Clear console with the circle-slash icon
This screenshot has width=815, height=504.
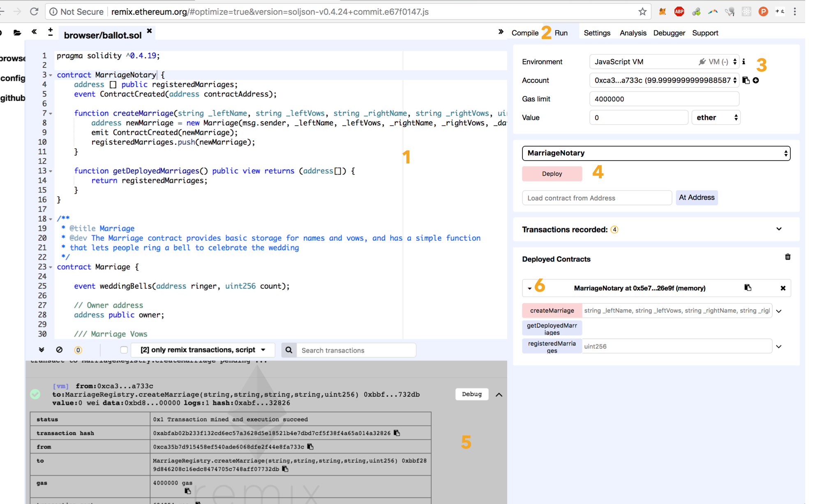tap(59, 350)
